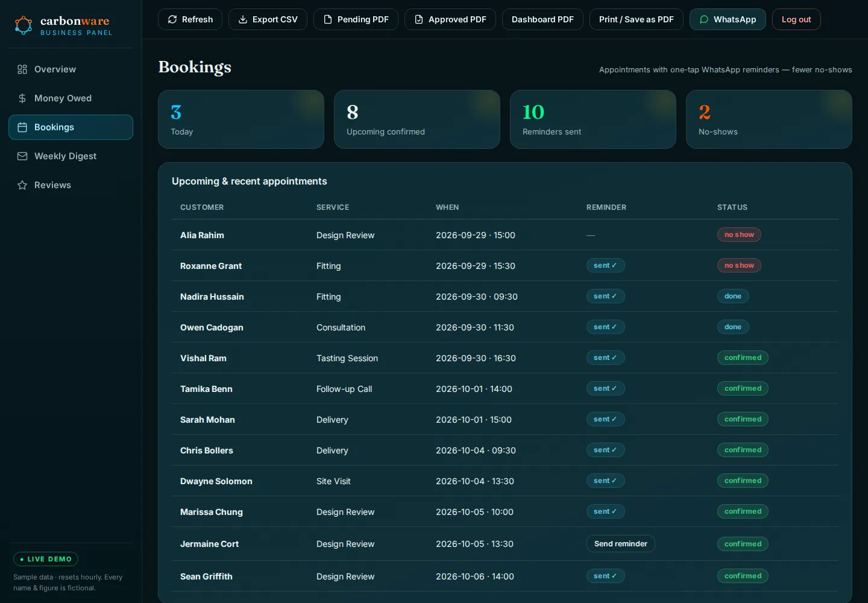Click the WHEN column header
This screenshot has height=603, width=868.
[x=447, y=207]
